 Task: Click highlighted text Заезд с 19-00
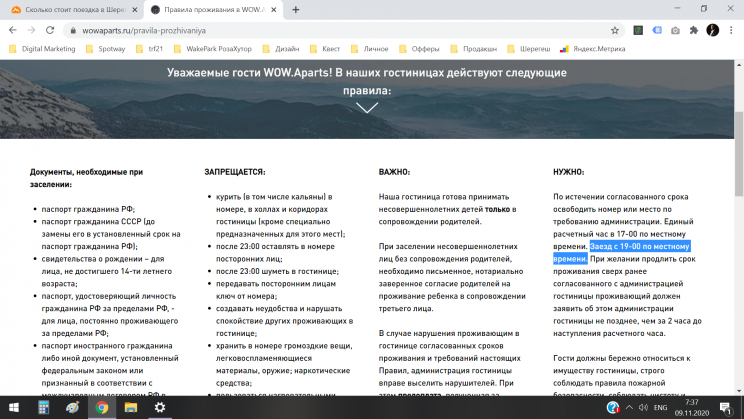pyautogui.click(x=639, y=246)
